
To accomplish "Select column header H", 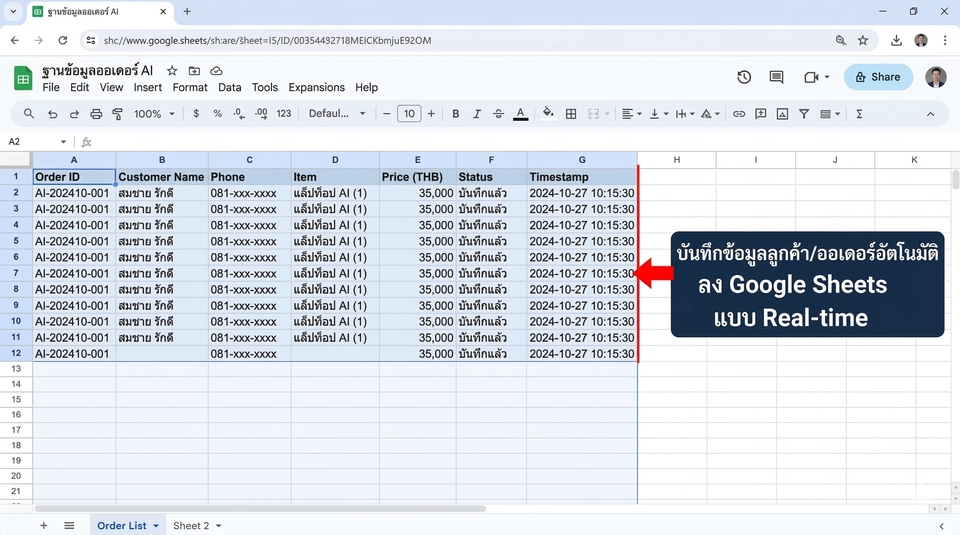I will pos(677,160).
